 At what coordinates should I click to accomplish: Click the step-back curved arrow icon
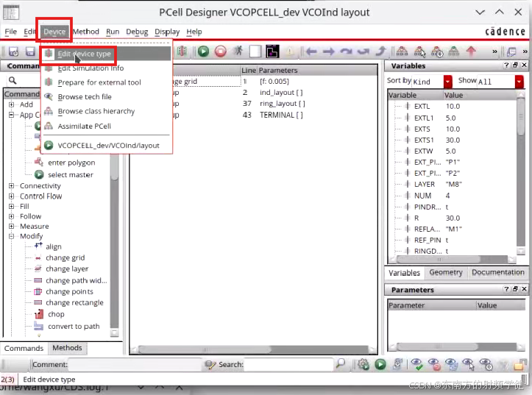click(363, 51)
